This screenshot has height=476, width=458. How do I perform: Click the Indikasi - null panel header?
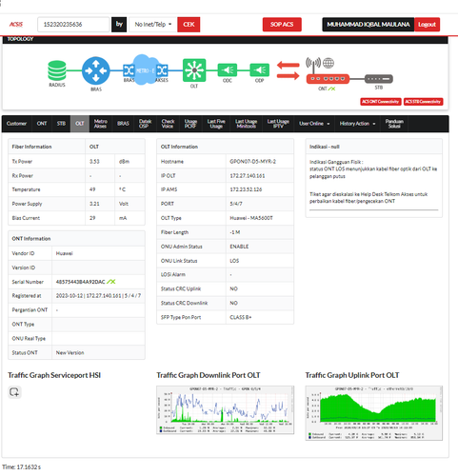click(x=374, y=147)
